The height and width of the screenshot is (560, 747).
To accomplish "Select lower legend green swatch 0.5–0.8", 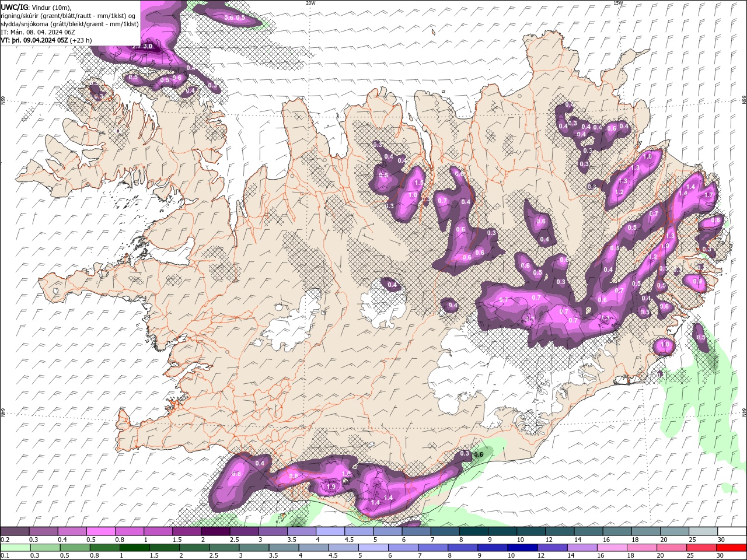I will (75, 548).
